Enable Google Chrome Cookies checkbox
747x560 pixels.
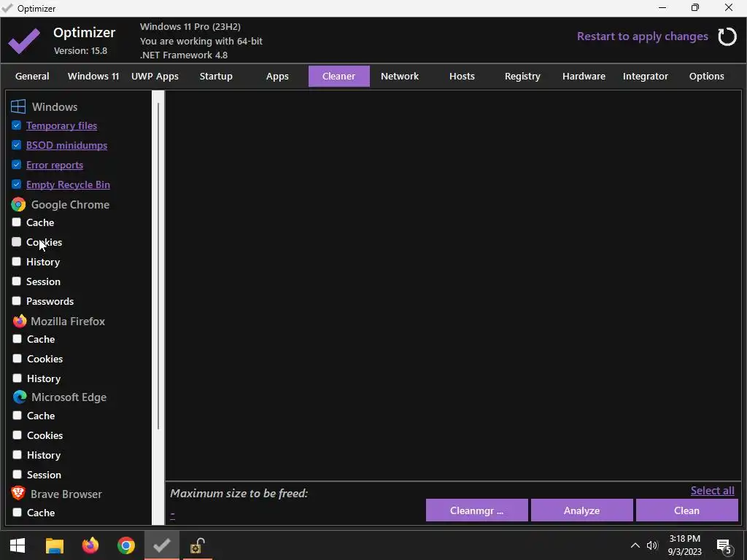pos(16,242)
